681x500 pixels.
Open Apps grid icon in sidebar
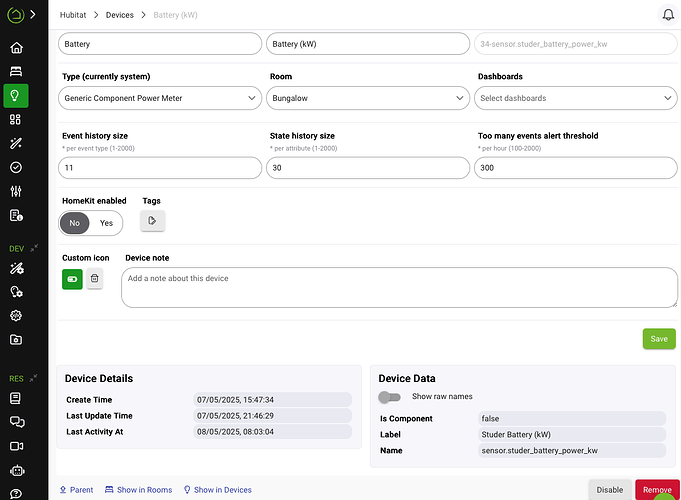click(16, 119)
